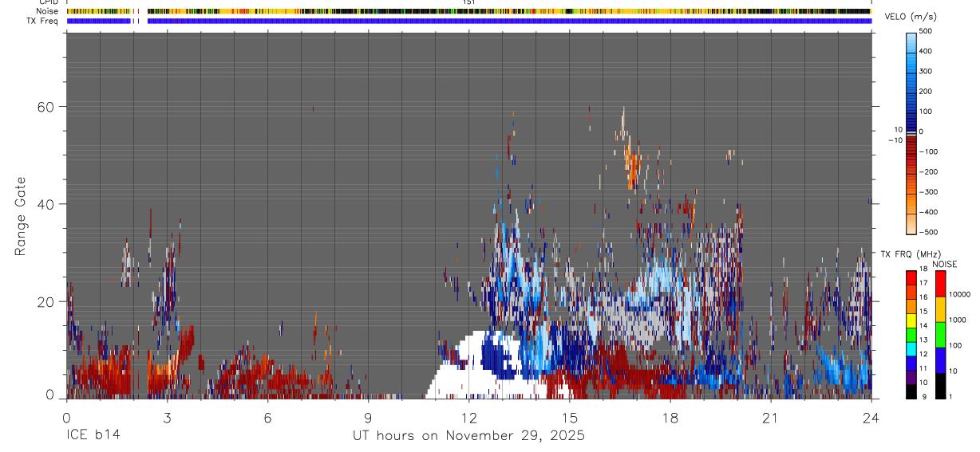Click range gate tick label '40'
Image resolution: width=980 pixels, height=452 pixels.
pyautogui.click(x=47, y=203)
